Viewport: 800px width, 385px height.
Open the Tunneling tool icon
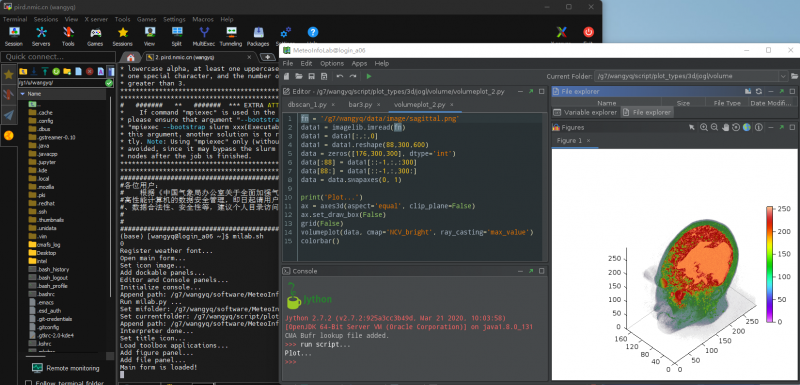click(231, 37)
